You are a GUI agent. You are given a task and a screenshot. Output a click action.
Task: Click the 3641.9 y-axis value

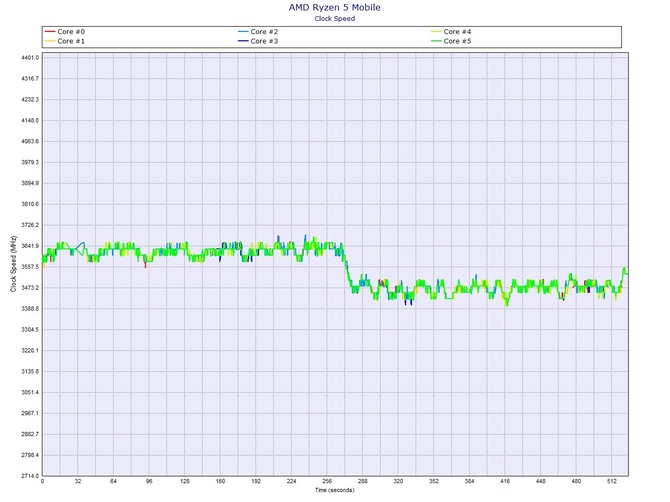[30, 246]
